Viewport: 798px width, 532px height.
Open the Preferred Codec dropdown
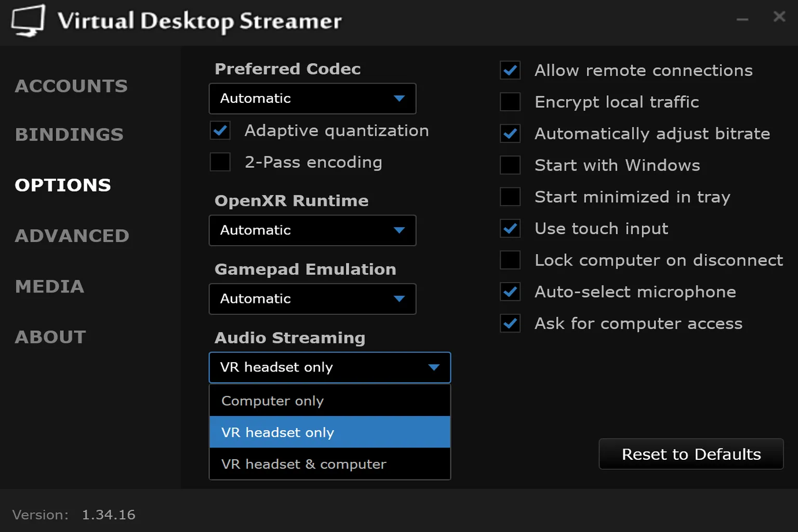tap(312, 99)
